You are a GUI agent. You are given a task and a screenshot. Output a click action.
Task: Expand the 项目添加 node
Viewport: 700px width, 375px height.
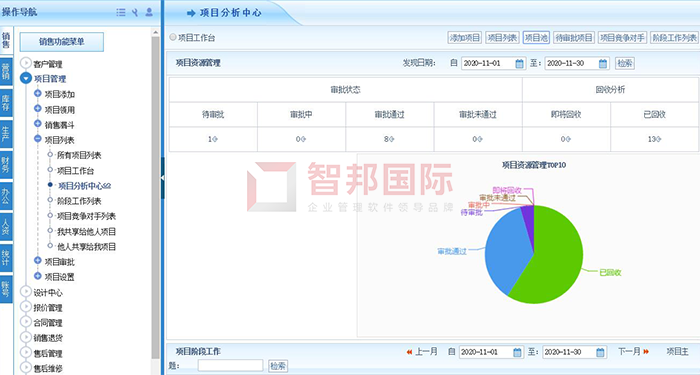coord(38,94)
